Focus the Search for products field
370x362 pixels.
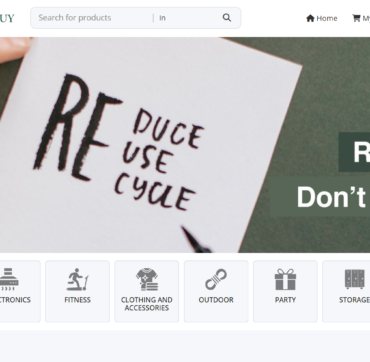click(93, 18)
